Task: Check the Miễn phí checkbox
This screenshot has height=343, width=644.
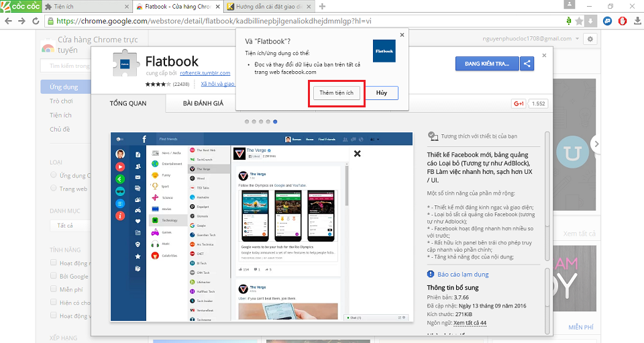Action: click(x=54, y=289)
